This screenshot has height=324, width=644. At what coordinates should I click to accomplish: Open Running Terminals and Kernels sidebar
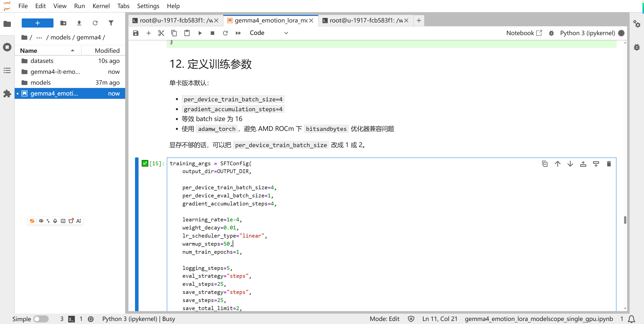point(7,47)
